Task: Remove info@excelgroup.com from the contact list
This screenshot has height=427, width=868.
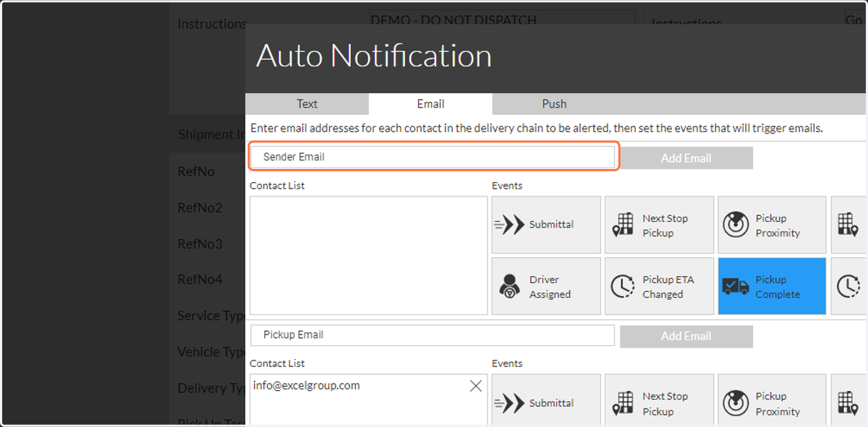Action: click(475, 386)
